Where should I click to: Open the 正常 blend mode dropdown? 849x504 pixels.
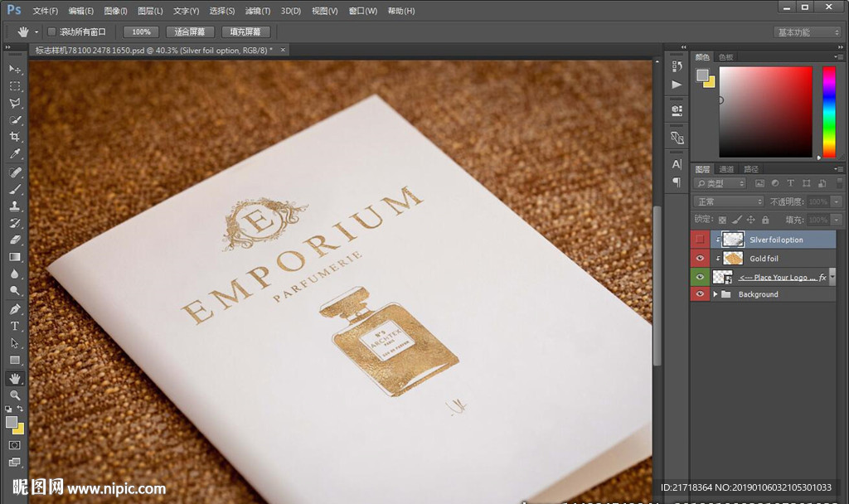click(728, 201)
